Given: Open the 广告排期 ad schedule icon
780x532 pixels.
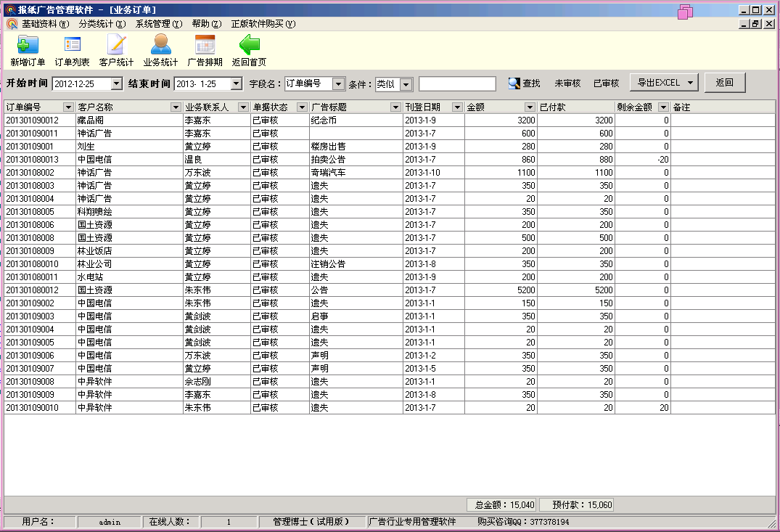Looking at the screenshot, I should (x=205, y=46).
